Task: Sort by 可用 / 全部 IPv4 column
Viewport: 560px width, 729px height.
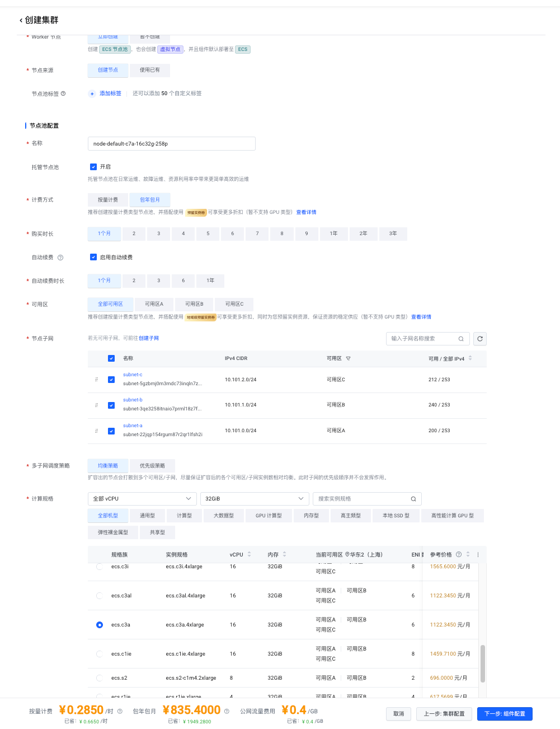Action: click(x=470, y=358)
